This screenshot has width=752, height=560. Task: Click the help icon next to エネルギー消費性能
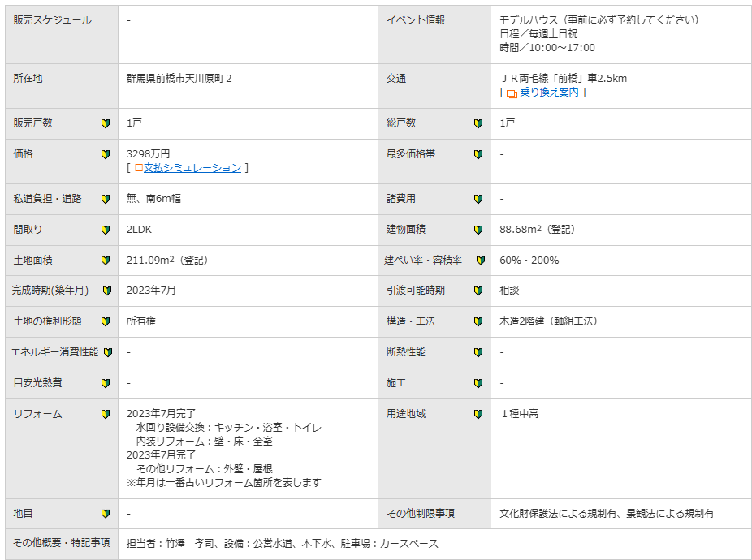[108, 352]
